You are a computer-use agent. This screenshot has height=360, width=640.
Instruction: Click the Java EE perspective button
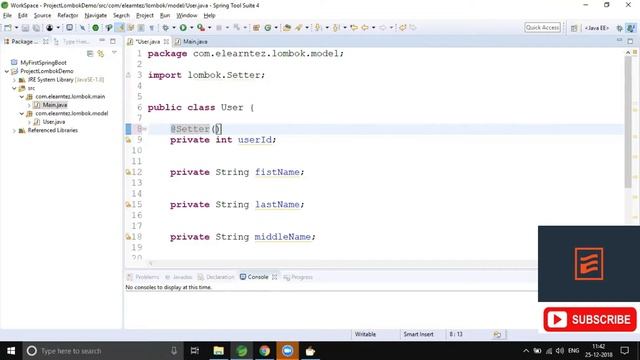coord(596,28)
